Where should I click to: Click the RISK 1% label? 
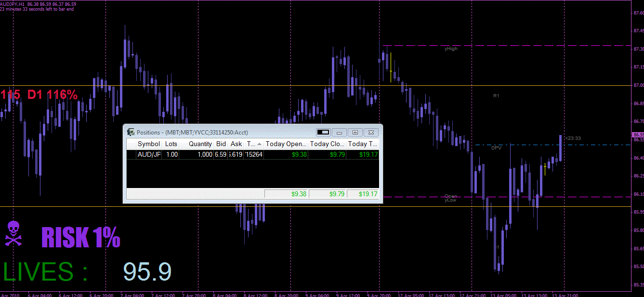[x=80, y=237]
